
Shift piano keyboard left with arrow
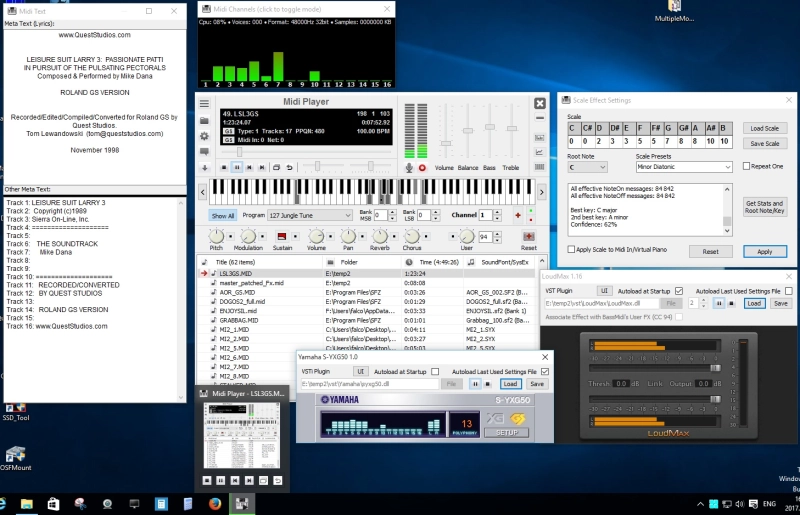click(203, 192)
